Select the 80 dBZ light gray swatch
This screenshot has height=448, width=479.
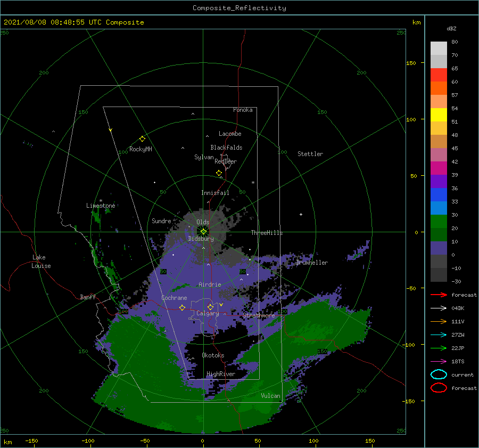point(439,48)
